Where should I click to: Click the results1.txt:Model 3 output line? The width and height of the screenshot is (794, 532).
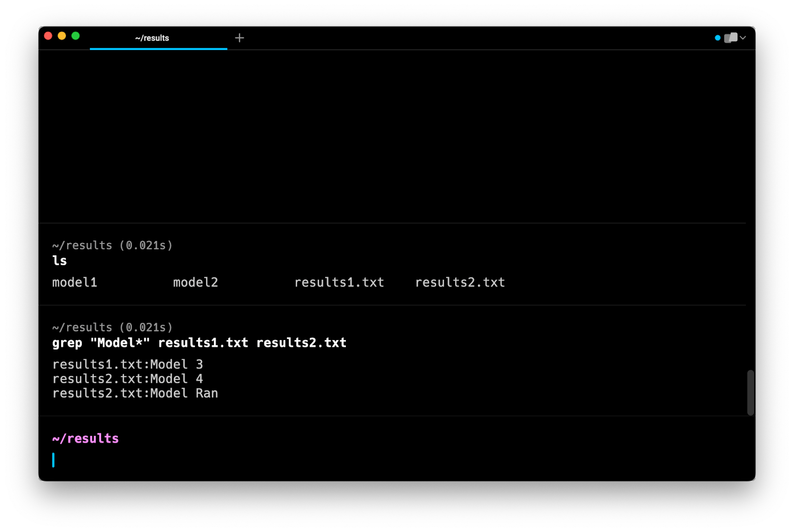pos(128,365)
